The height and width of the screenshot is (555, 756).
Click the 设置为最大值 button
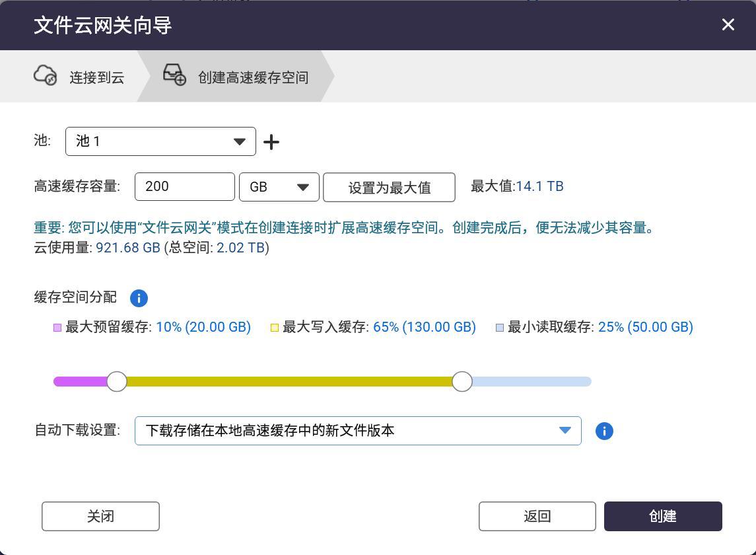[x=389, y=188]
